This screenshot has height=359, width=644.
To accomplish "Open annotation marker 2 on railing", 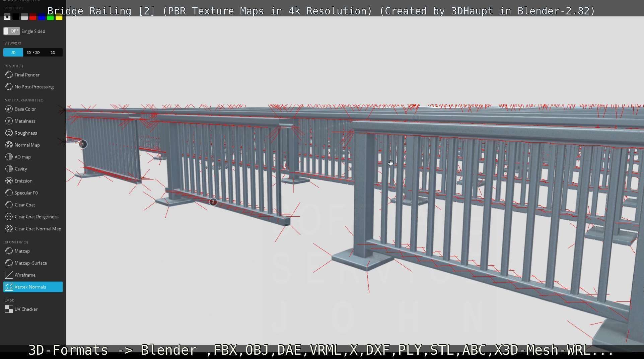I will 213,202.
